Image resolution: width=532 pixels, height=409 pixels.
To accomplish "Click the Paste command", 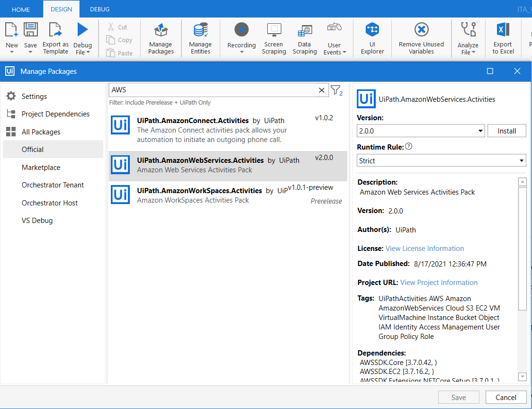I will (119, 53).
